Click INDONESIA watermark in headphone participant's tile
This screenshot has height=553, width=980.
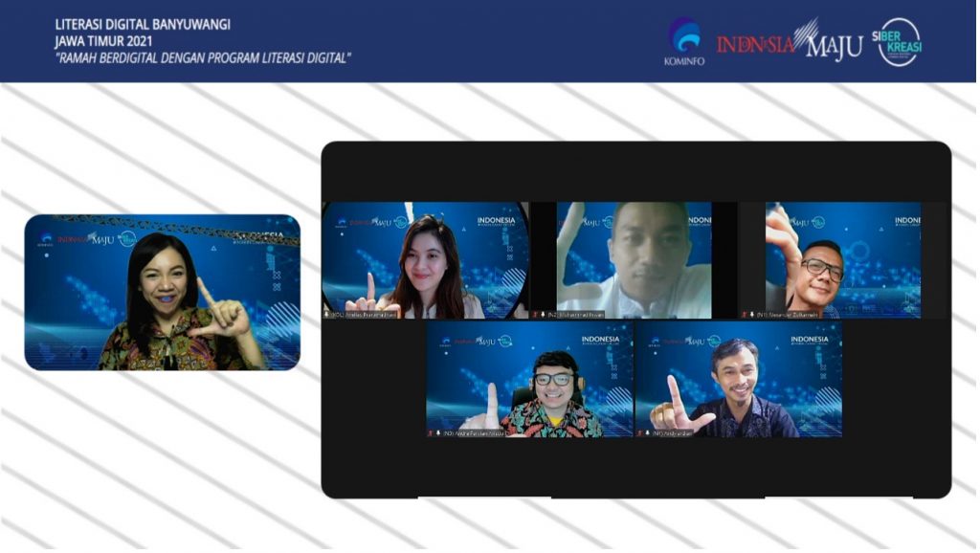[x=600, y=340]
